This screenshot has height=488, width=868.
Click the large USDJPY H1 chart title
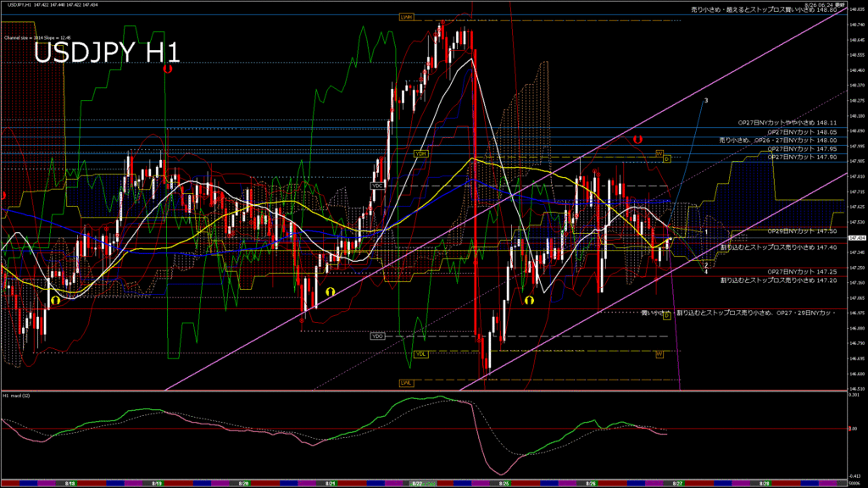(106, 53)
